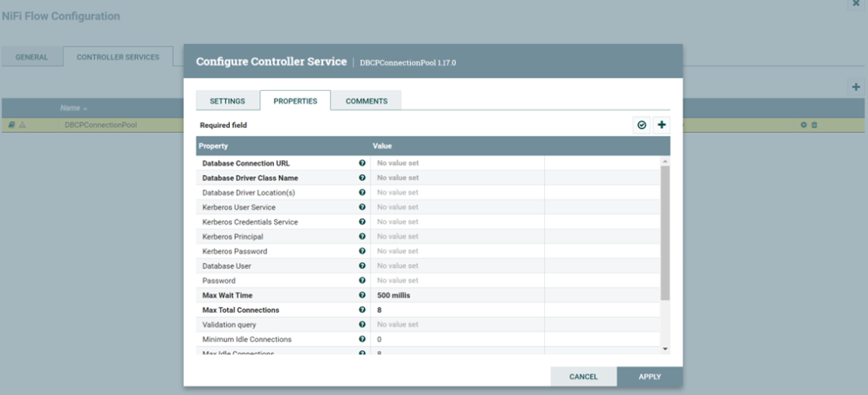This screenshot has height=395, width=868.
Task: Click the Property column header
Action: coord(213,146)
